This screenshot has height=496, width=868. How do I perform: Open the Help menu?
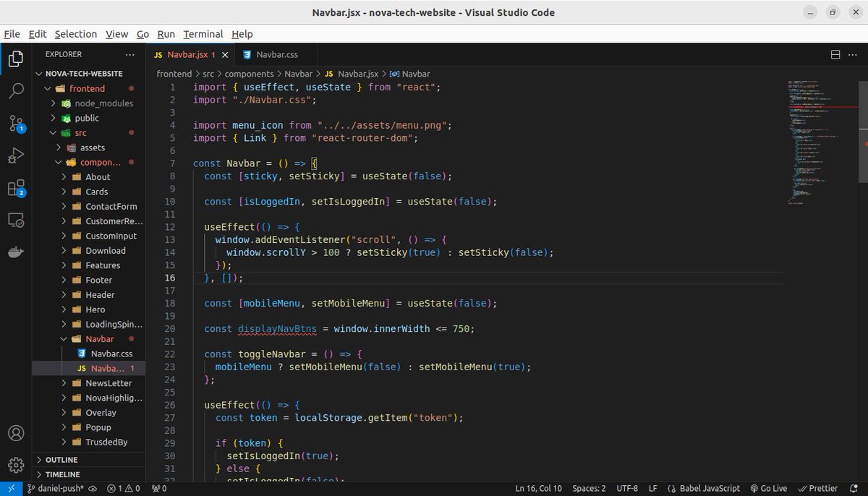point(242,34)
